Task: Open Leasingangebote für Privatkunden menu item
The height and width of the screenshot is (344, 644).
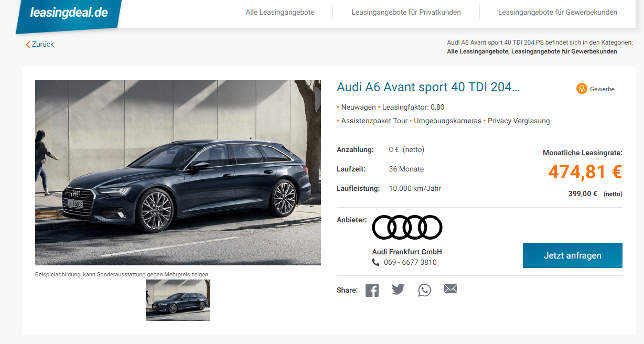Action: click(406, 12)
